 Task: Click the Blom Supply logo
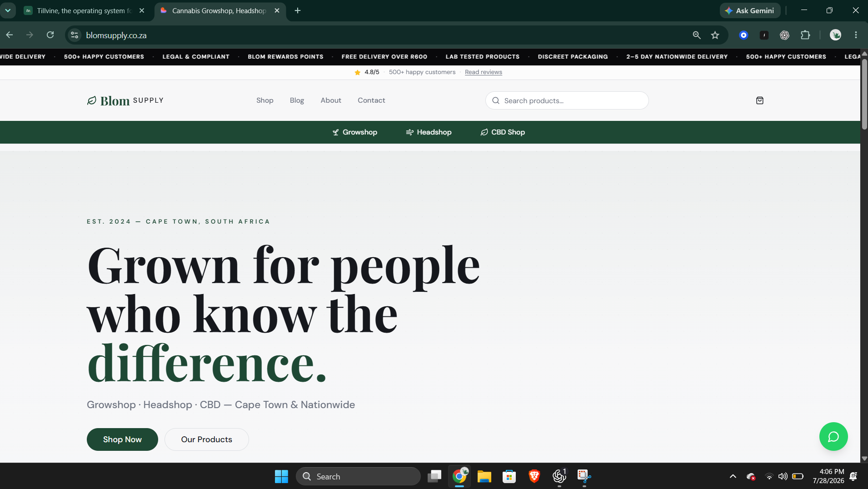[125, 100]
